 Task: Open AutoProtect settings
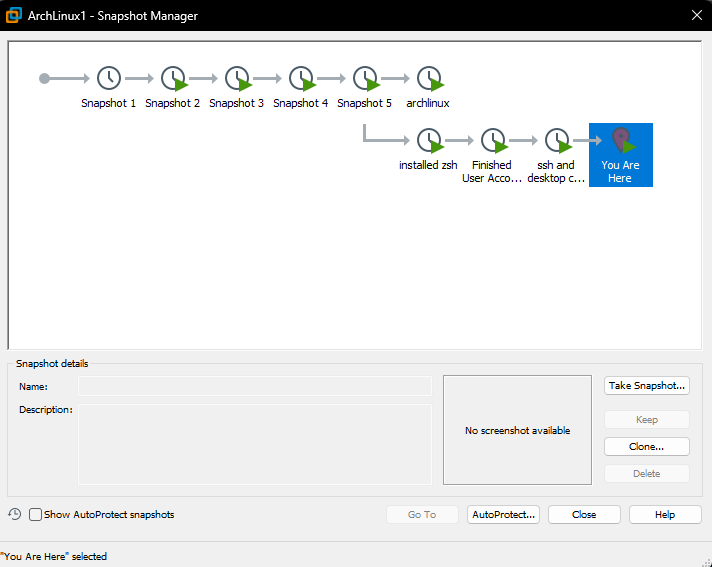[504, 514]
